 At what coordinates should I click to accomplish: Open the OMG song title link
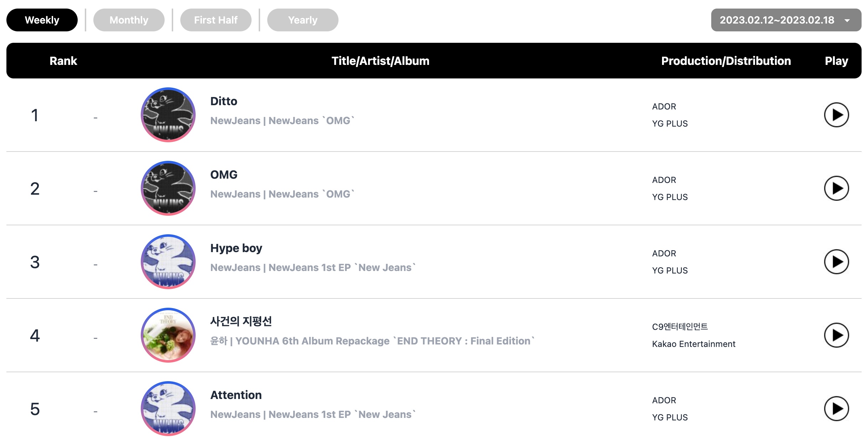(x=224, y=175)
